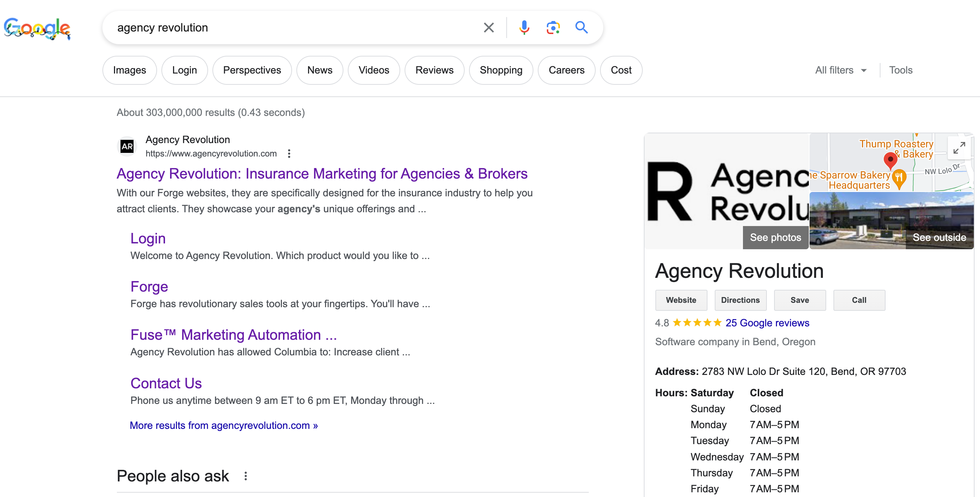
Task: Click the See photos overlay button
Action: (775, 237)
